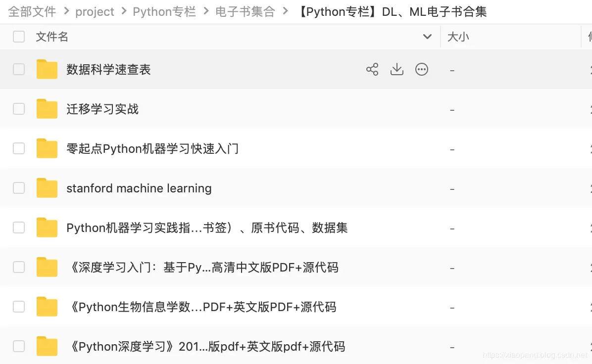592x364 pixels.
Task: Check the select-all checkbox in header
Action: tap(18, 37)
